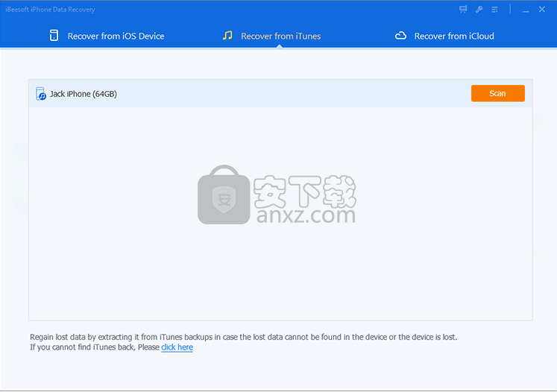Screen dimensions: 557x392
Task: Click the phone device icon
Action: (54, 36)
